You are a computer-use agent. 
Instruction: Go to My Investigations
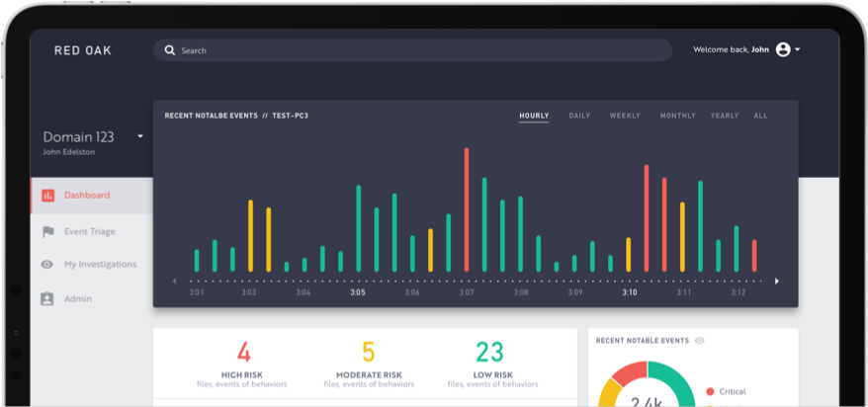100,265
